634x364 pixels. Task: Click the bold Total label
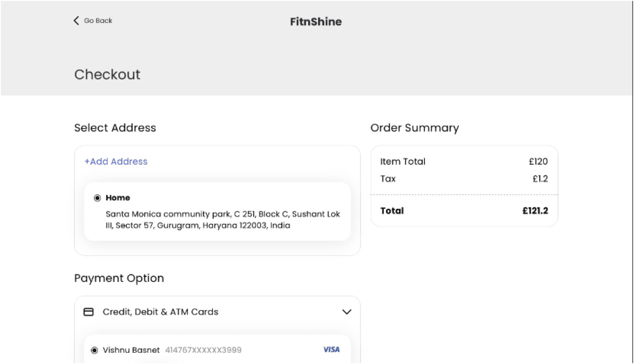pyautogui.click(x=392, y=211)
